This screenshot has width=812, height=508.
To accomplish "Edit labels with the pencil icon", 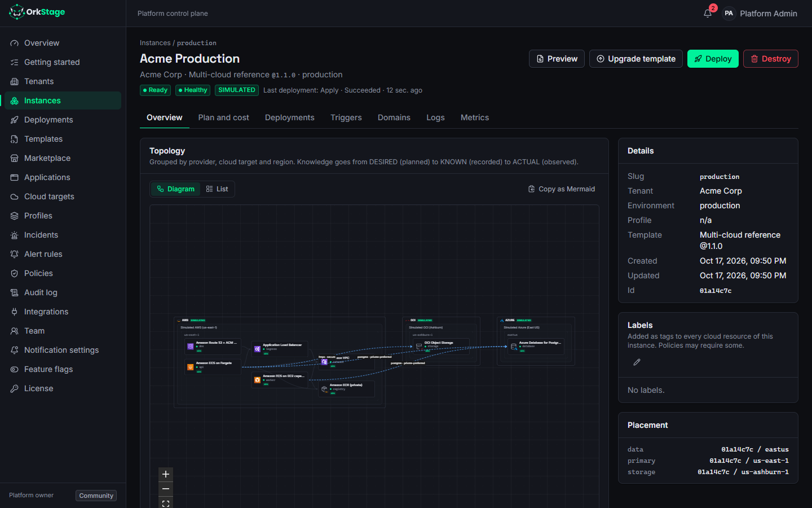I will click(x=637, y=362).
